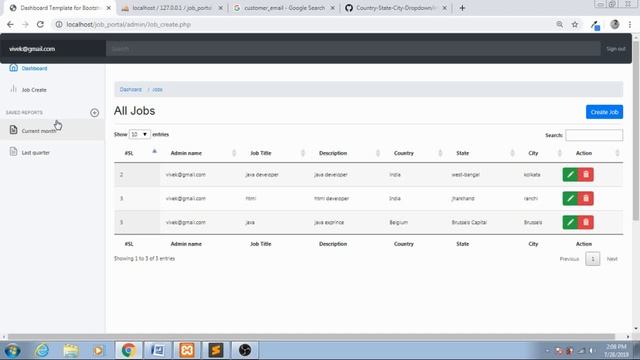This screenshot has height=360, width=640.
Task: Open the media player taskbar icon
Action: click(98, 350)
